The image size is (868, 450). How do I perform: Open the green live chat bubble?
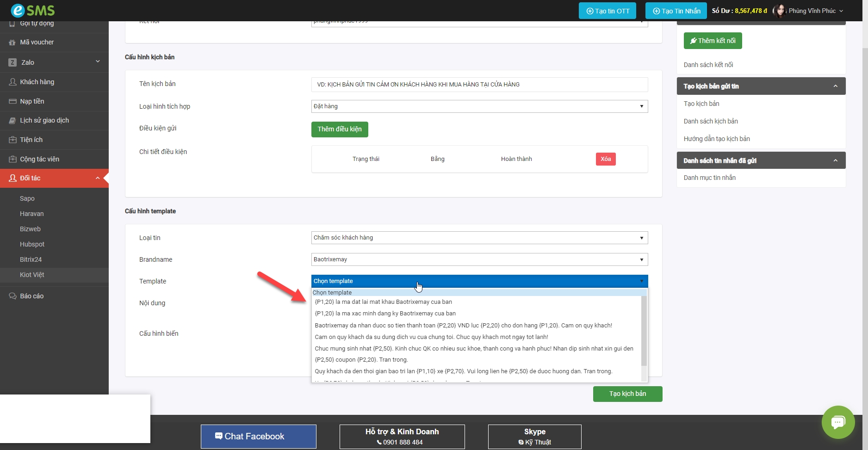coord(838,422)
